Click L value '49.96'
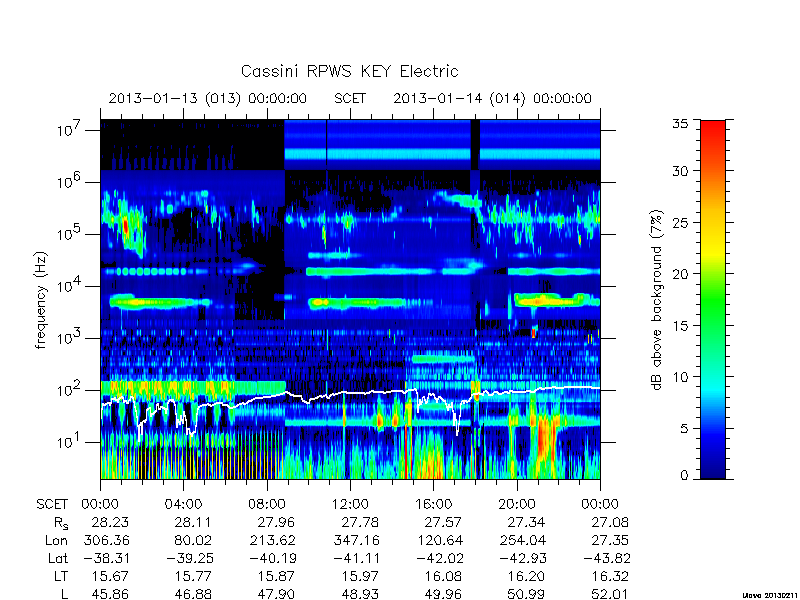 [442, 594]
